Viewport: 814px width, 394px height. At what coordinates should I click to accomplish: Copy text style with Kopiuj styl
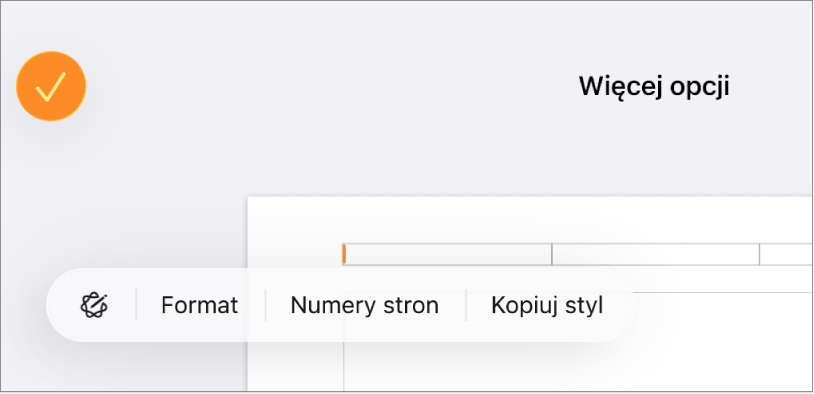pos(547,305)
